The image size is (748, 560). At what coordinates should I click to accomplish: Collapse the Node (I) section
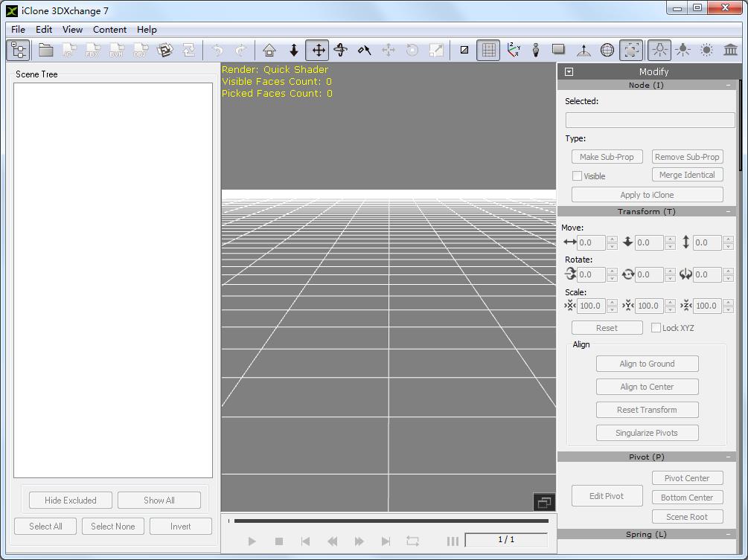pyautogui.click(x=729, y=86)
